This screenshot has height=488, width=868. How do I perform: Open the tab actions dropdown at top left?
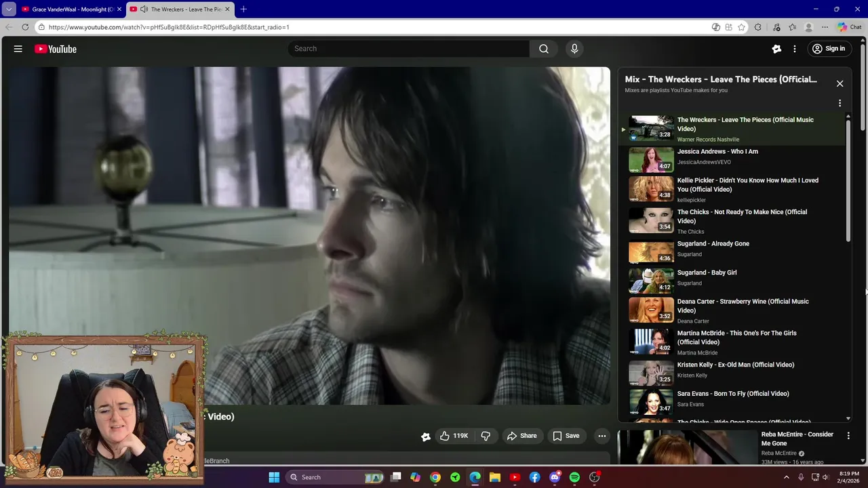[x=9, y=9]
